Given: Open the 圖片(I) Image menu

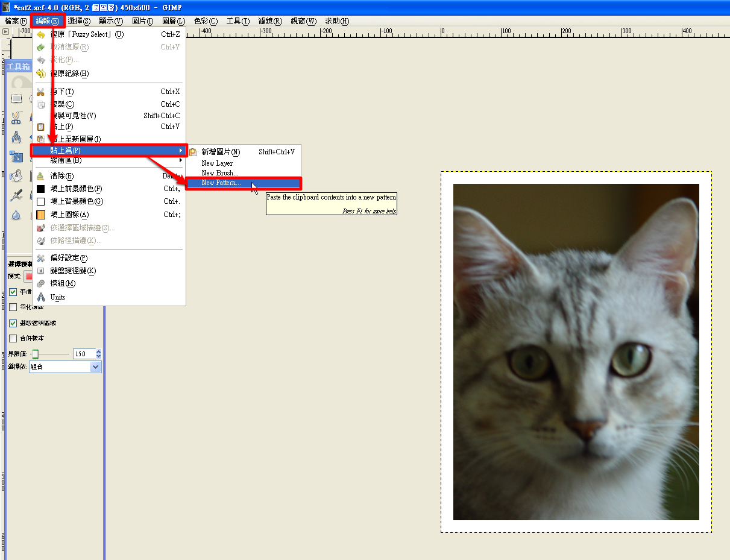Looking at the screenshot, I should tap(142, 21).
